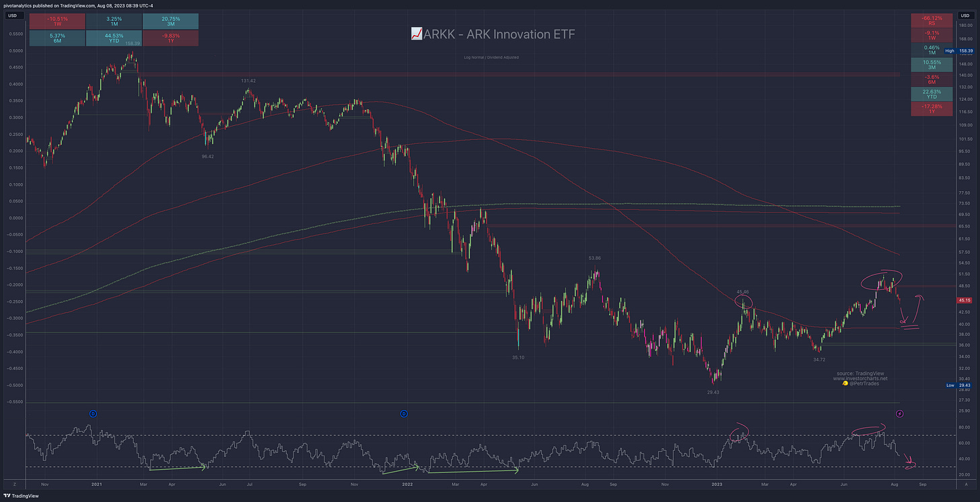Click the 53.86 peak label
This screenshot has height=502, width=980.
click(594, 258)
